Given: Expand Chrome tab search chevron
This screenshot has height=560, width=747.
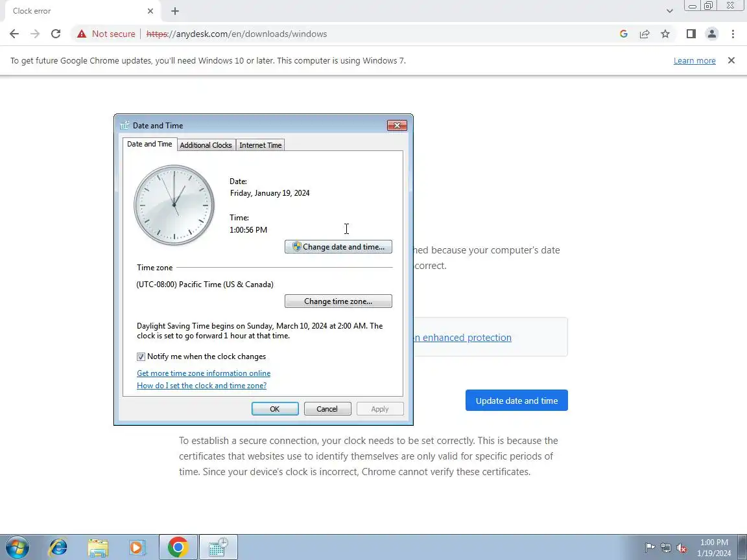Looking at the screenshot, I should [x=669, y=11].
